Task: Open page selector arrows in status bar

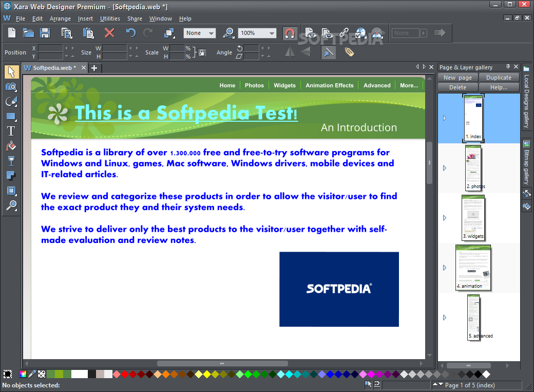Action: pos(438,385)
